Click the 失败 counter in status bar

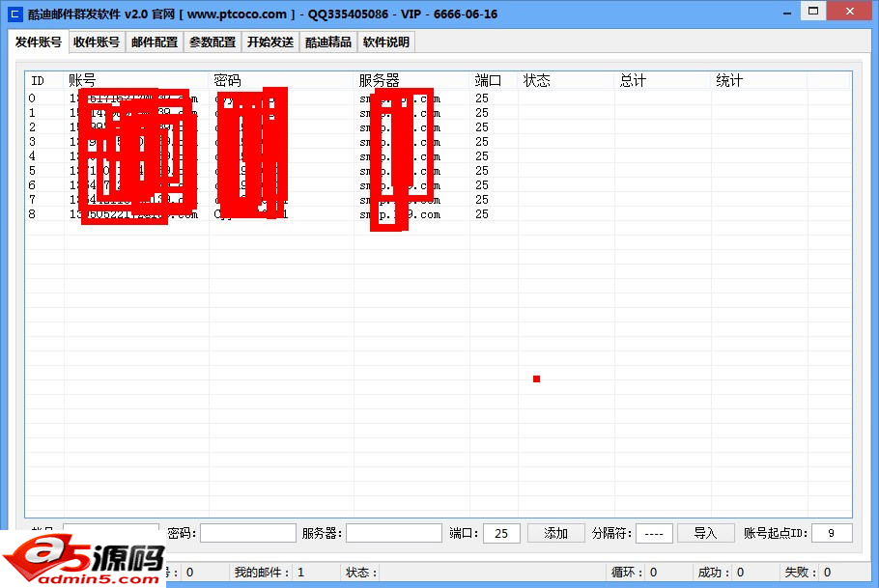click(808, 573)
